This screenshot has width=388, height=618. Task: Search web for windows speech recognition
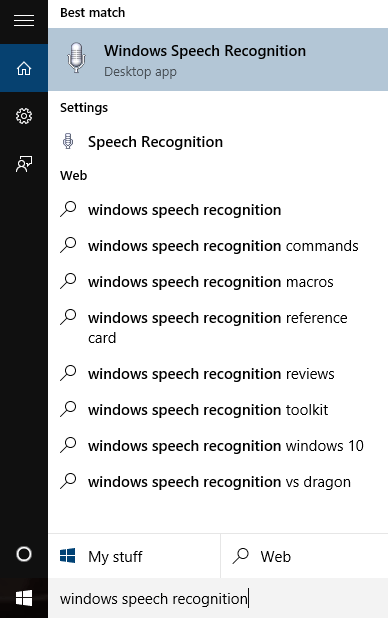tap(218, 210)
